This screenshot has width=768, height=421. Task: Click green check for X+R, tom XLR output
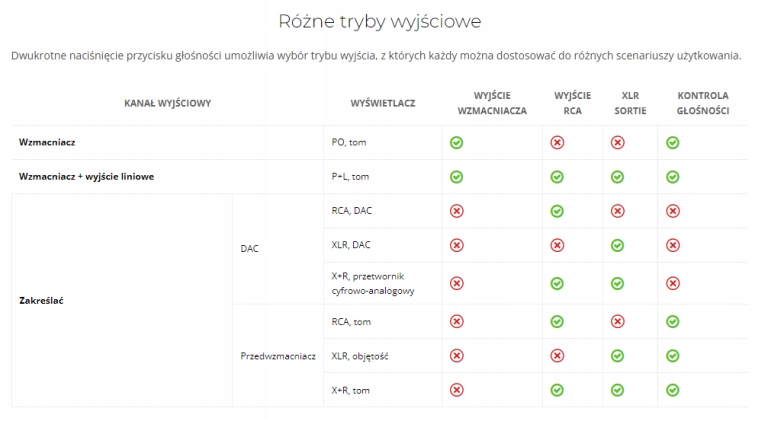pyautogui.click(x=617, y=389)
